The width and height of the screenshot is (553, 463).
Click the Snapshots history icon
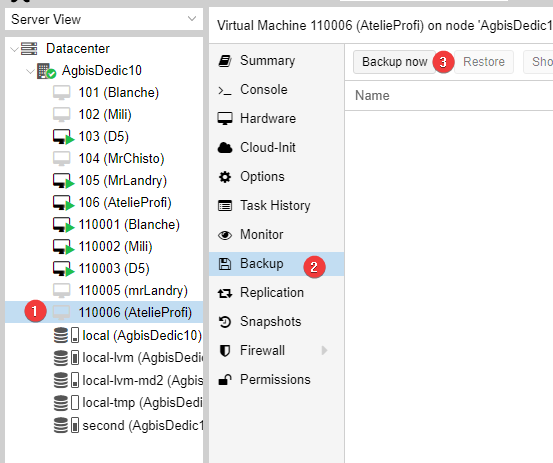pyautogui.click(x=225, y=322)
